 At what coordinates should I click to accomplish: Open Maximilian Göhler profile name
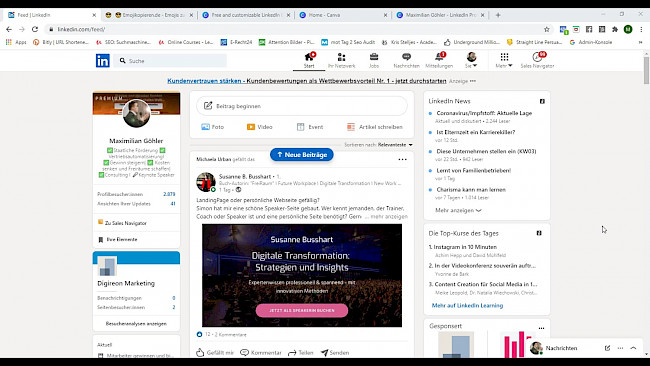(136, 141)
